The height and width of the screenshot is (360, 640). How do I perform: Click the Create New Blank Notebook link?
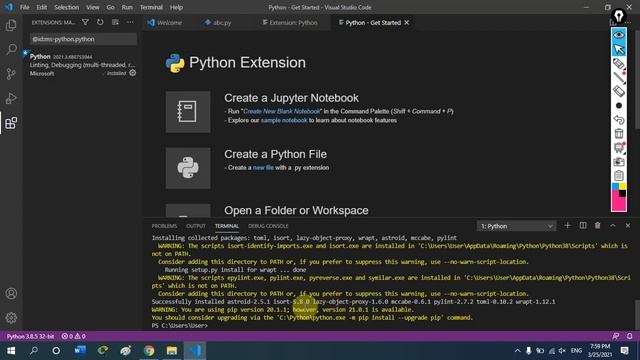coord(282,111)
